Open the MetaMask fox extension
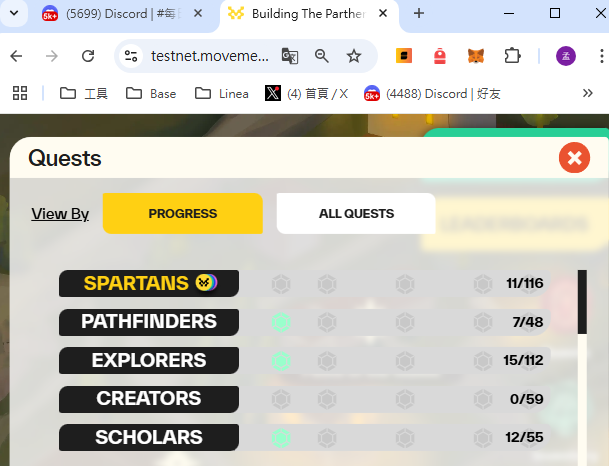The width and height of the screenshot is (609, 466). tap(476, 56)
